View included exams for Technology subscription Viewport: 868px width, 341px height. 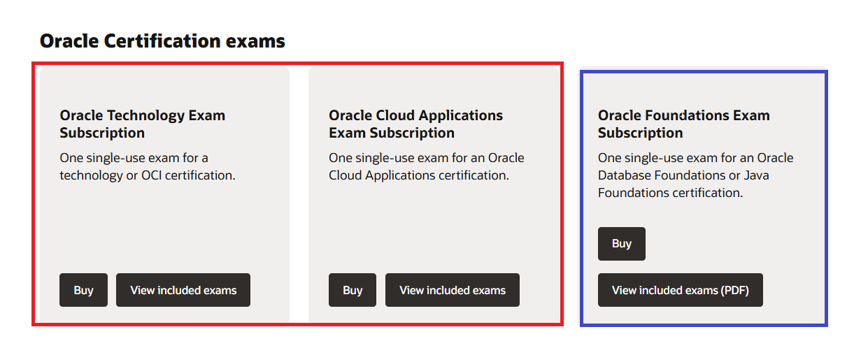point(183,290)
